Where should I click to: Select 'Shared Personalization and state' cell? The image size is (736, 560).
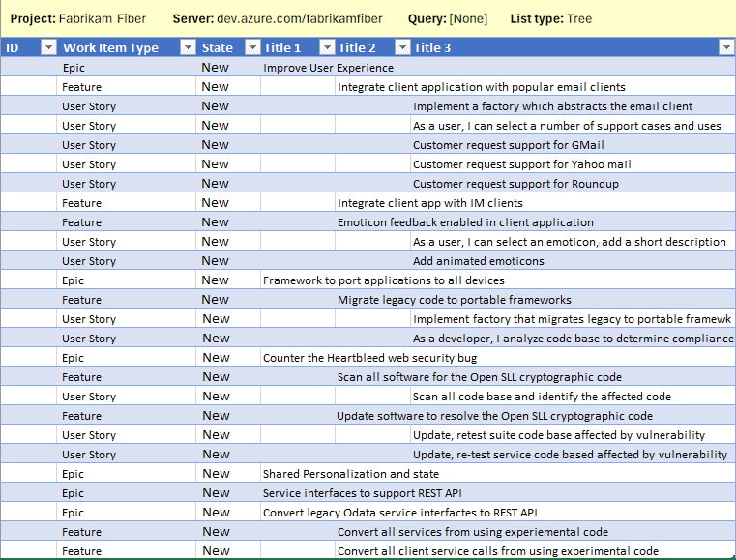[x=351, y=474]
